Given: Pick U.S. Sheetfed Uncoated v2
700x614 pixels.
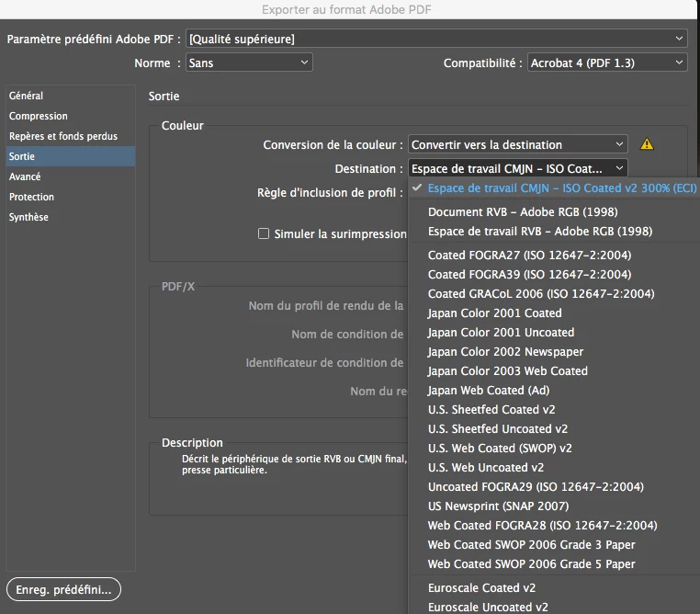Looking at the screenshot, I should click(x=554, y=428).
